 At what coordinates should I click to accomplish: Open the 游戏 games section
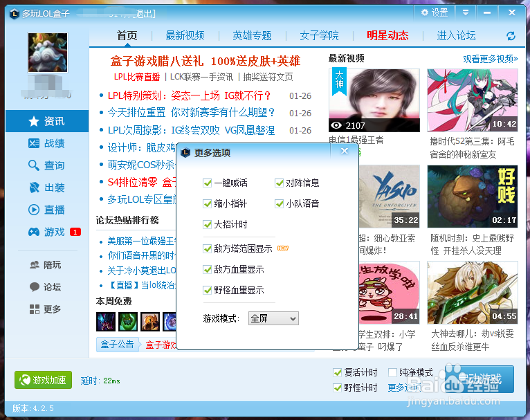(47, 232)
